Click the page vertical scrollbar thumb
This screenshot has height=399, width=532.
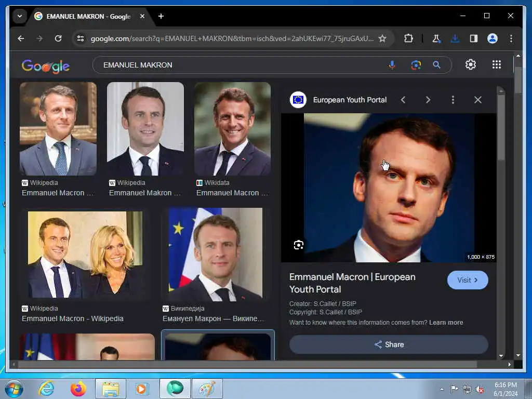pyautogui.click(x=518, y=79)
